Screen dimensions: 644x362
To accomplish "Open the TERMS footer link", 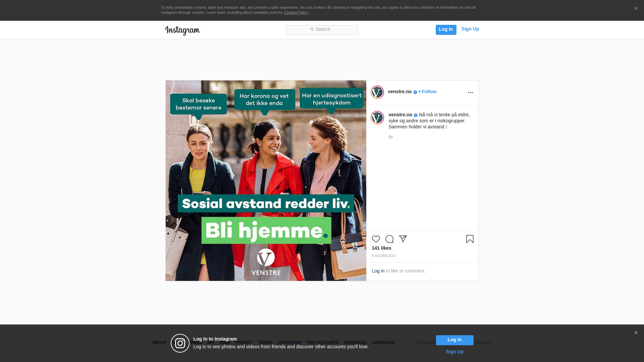I will coord(265,343).
